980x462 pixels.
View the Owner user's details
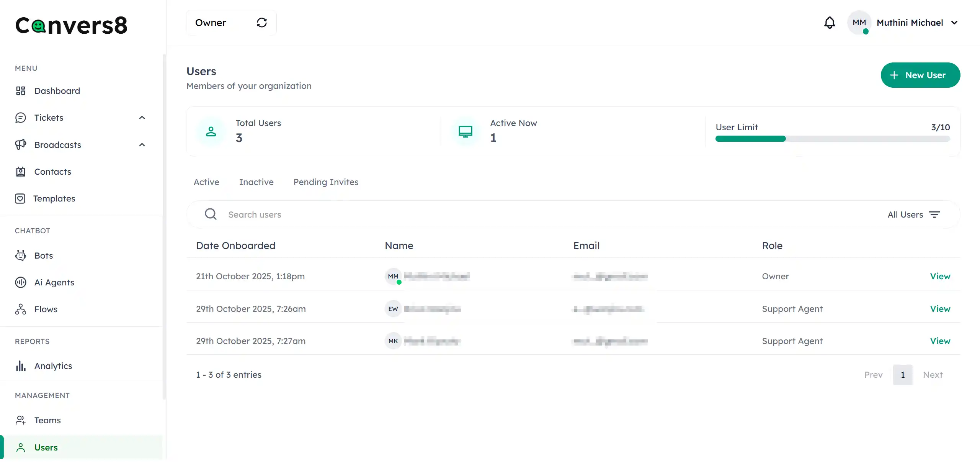coord(940,276)
